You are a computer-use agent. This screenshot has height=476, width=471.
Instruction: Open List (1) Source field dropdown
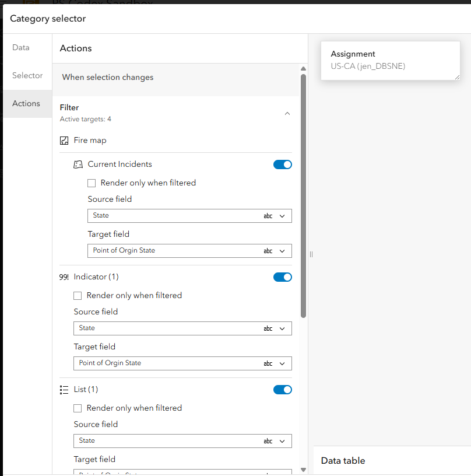182,441
